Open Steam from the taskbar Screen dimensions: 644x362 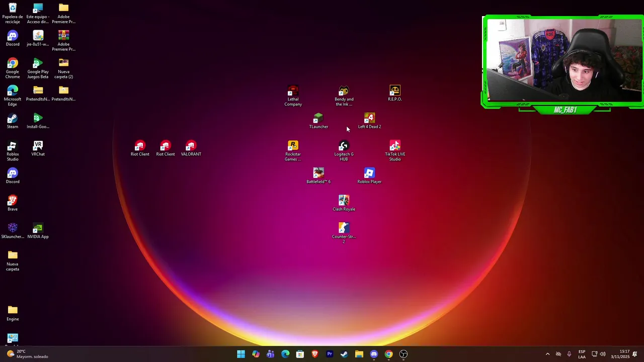[x=344, y=354]
